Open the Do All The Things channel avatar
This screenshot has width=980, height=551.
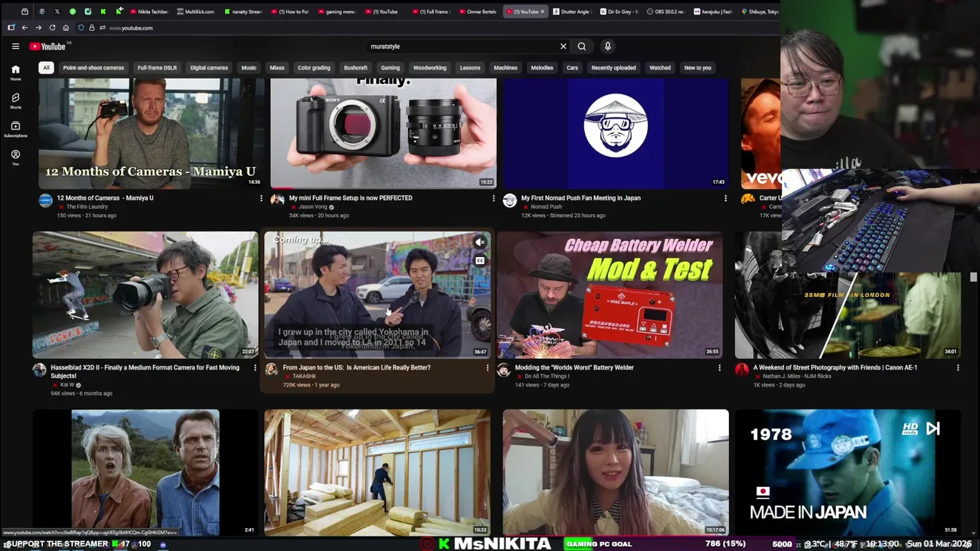click(503, 370)
